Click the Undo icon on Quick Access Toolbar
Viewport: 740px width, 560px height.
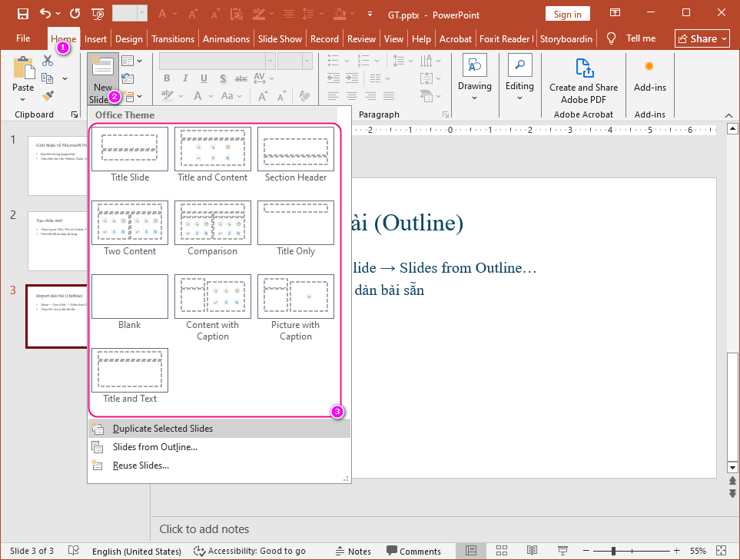tap(46, 14)
